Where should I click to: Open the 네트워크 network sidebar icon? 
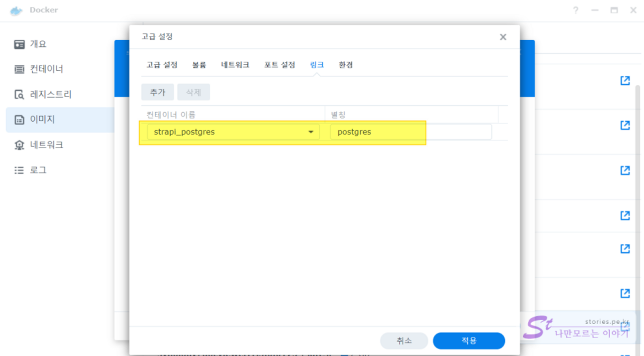(x=19, y=145)
